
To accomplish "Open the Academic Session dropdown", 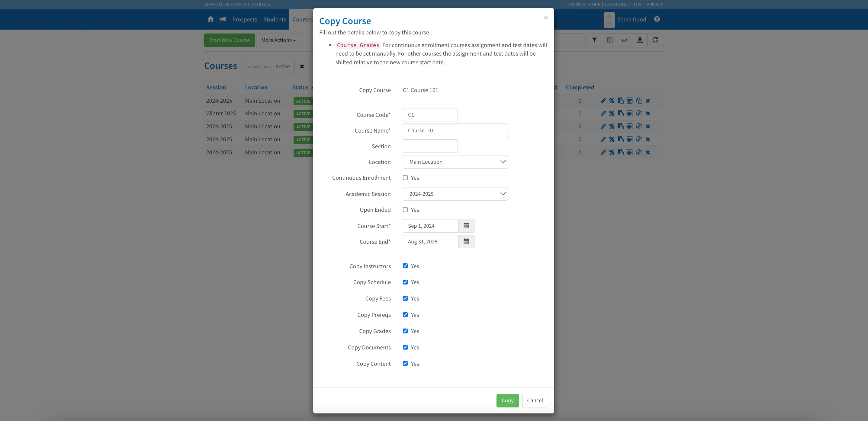I will pyautogui.click(x=455, y=194).
